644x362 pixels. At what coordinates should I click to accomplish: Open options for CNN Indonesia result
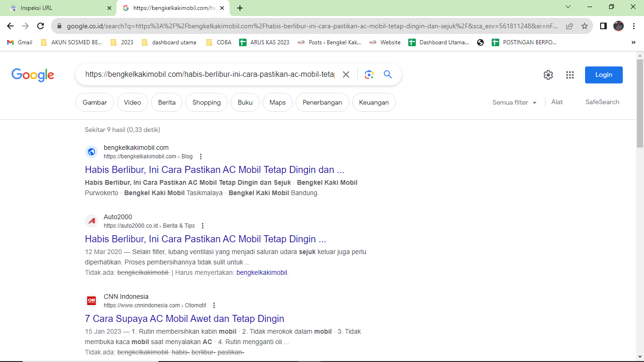point(214,305)
